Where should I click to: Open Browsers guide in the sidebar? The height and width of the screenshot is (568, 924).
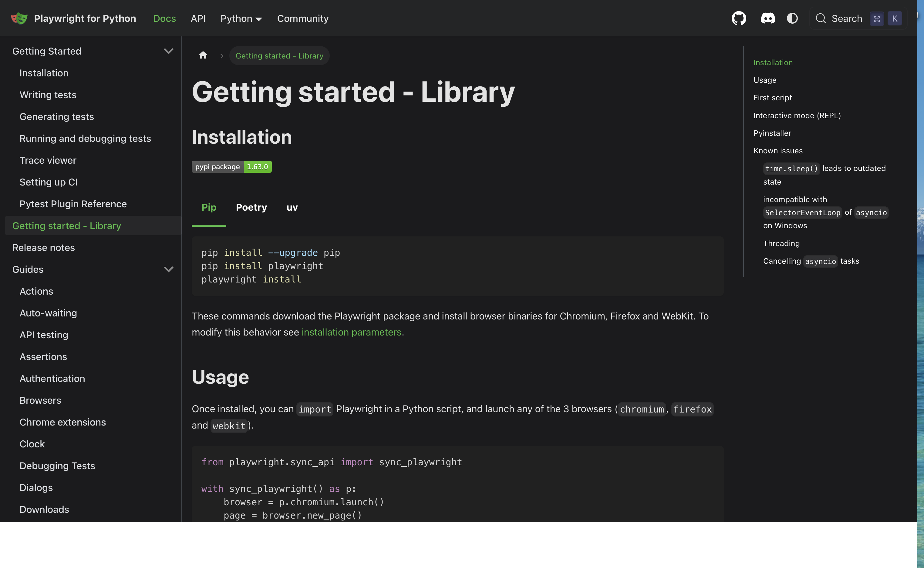pos(40,400)
